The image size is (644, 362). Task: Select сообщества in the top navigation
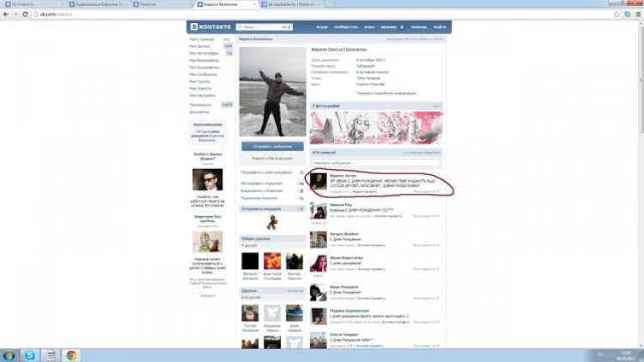[x=345, y=27]
